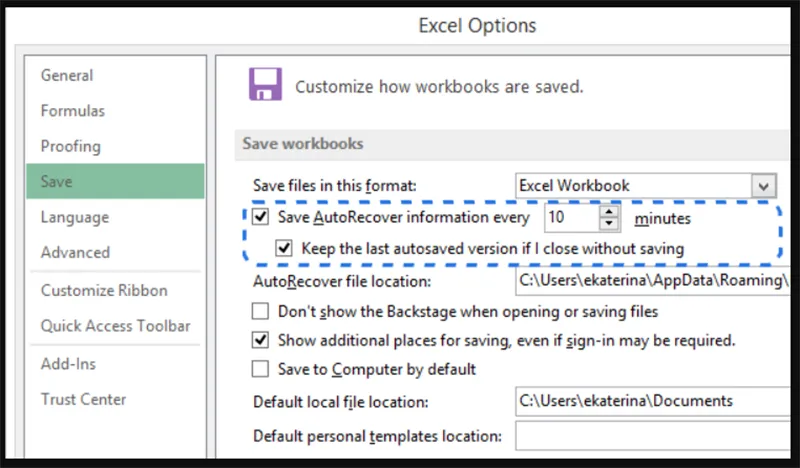Enable Save to Computer by default checkbox

pyautogui.click(x=260, y=368)
